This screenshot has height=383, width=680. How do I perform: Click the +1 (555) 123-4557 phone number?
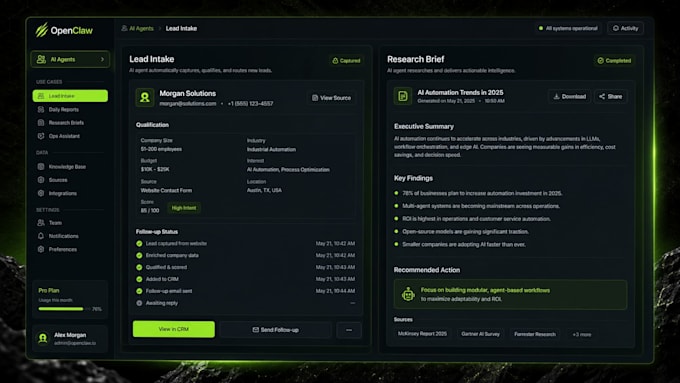[250, 104]
